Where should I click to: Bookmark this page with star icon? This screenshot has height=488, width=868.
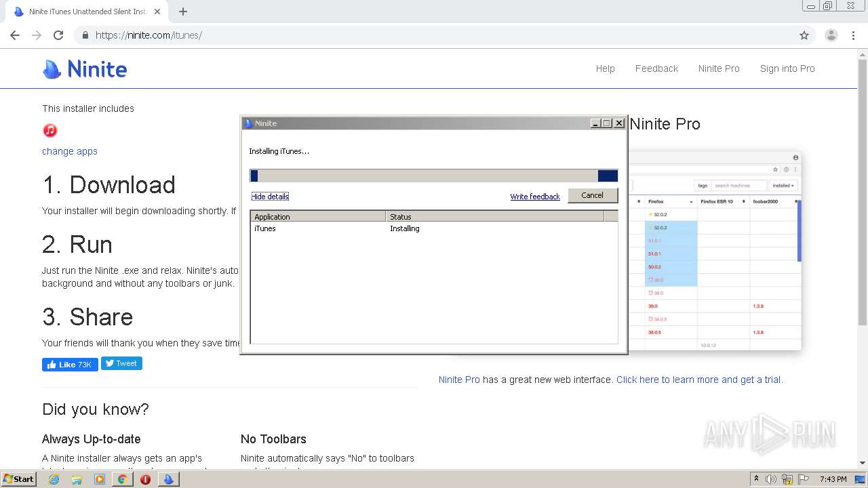(804, 35)
